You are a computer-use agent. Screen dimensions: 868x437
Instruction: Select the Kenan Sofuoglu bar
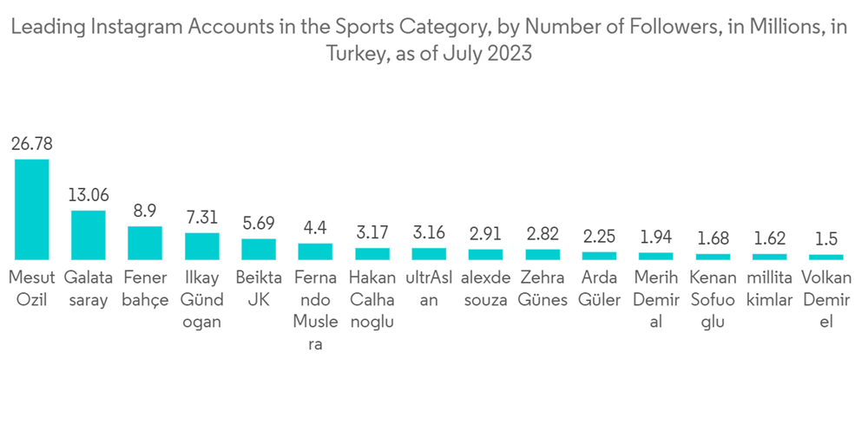click(713, 257)
